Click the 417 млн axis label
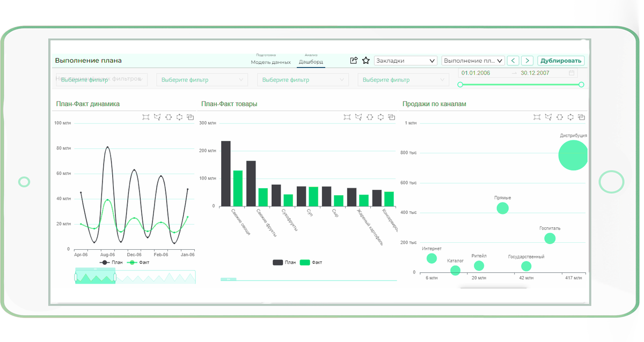 point(573,278)
